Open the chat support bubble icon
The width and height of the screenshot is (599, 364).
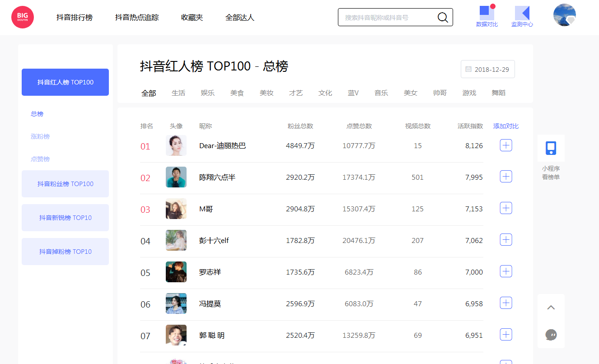click(551, 335)
